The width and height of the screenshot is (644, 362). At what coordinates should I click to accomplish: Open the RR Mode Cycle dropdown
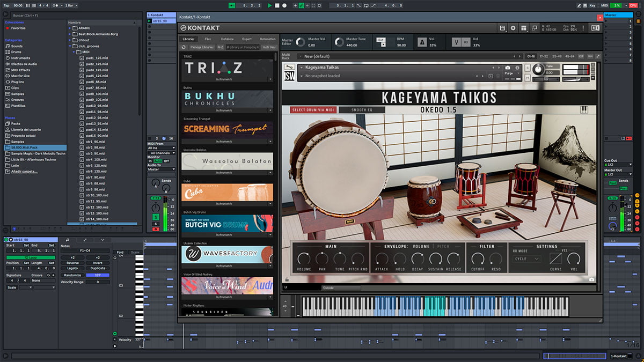click(x=527, y=258)
